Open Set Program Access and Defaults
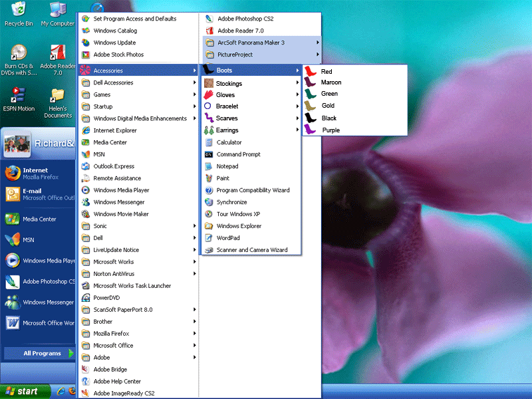The width and height of the screenshot is (532, 399). [138, 19]
